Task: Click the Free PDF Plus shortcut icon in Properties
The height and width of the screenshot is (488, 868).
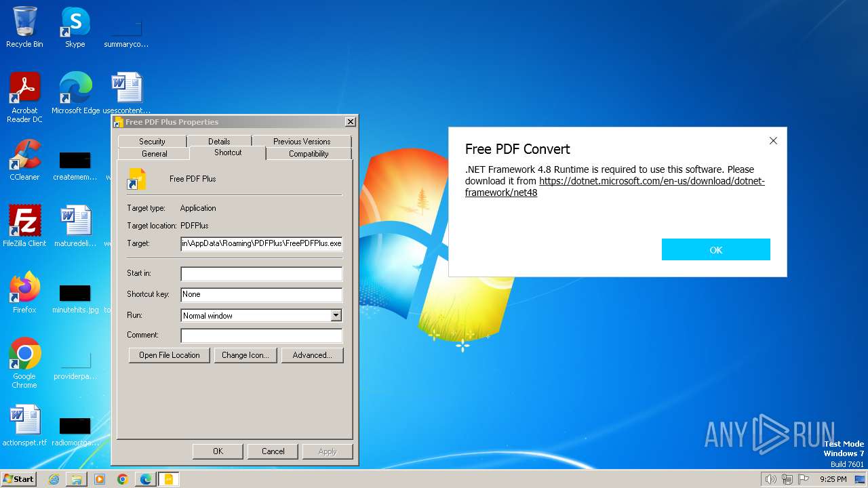Action: pyautogui.click(x=137, y=179)
